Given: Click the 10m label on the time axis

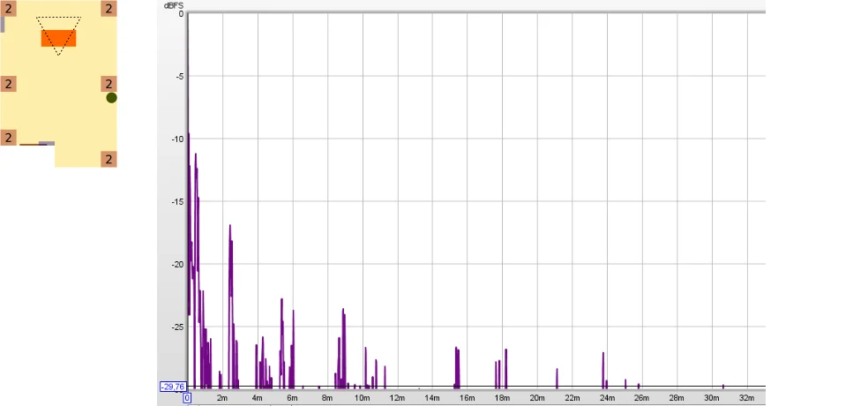Looking at the screenshot, I should 362,398.
